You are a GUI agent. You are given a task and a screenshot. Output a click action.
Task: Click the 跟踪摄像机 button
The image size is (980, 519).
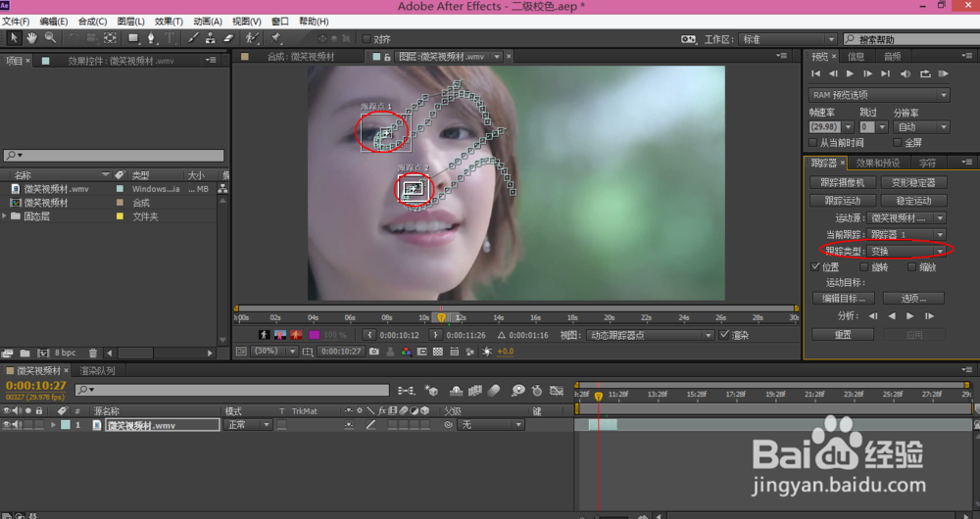pyautogui.click(x=842, y=183)
